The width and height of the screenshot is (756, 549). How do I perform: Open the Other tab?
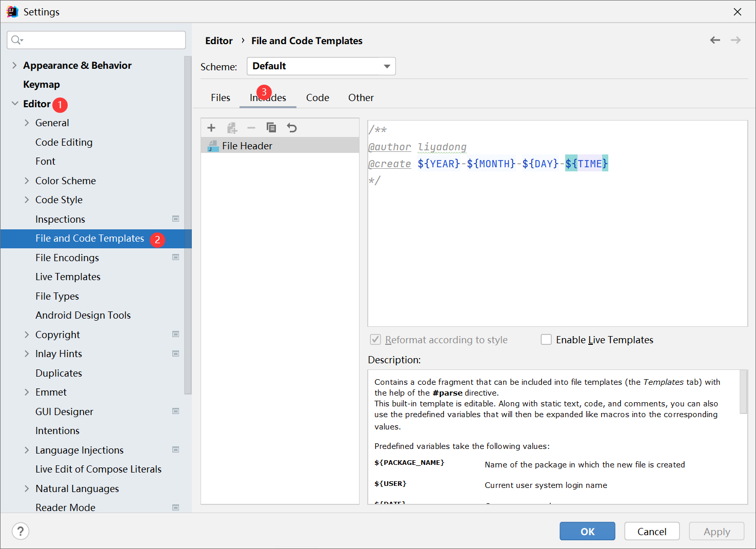361,97
